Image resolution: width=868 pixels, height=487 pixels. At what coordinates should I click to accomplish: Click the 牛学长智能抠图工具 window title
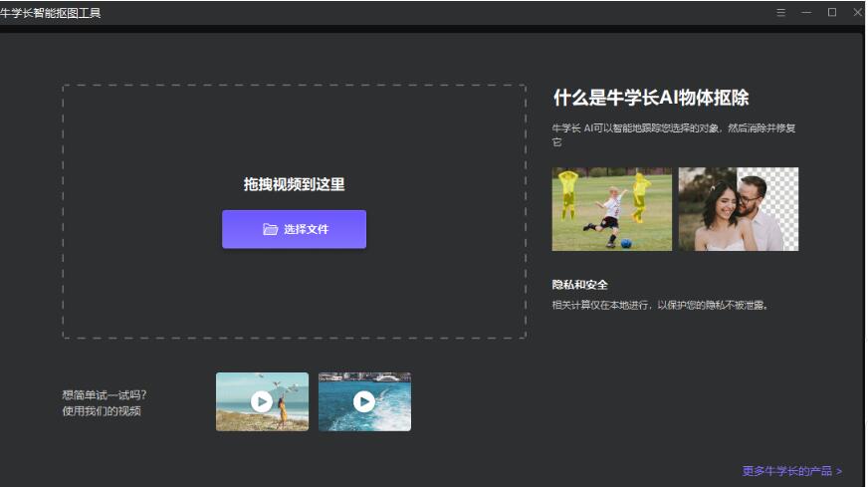pyautogui.click(x=51, y=13)
